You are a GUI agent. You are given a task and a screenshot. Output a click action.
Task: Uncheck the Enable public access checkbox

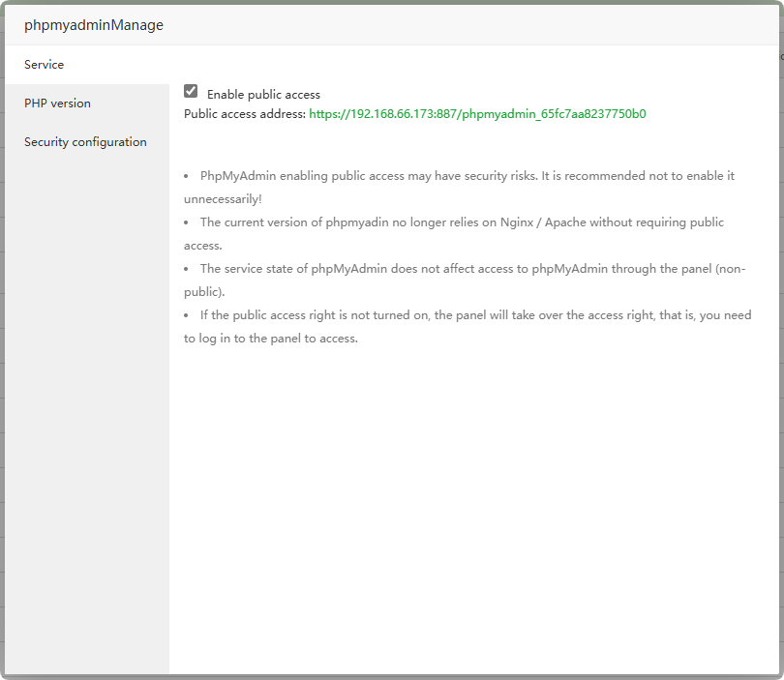click(x=191, y=91)
